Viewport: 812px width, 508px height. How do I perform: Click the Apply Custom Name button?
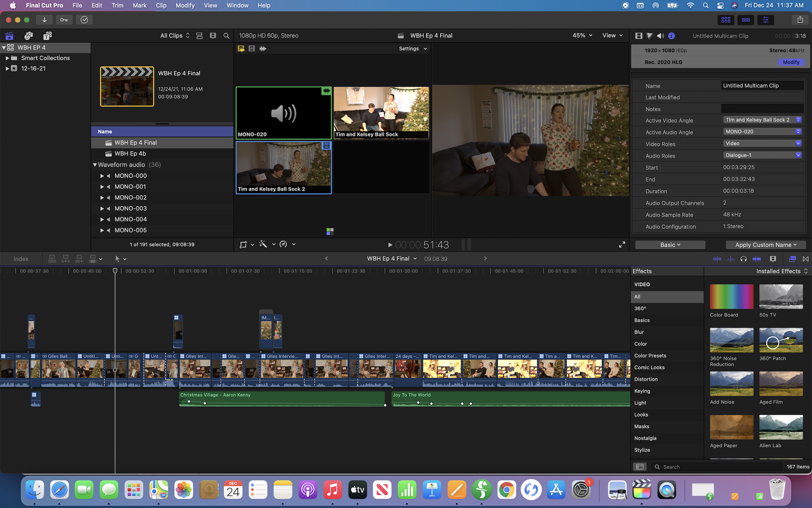click(x=765, y=245)
